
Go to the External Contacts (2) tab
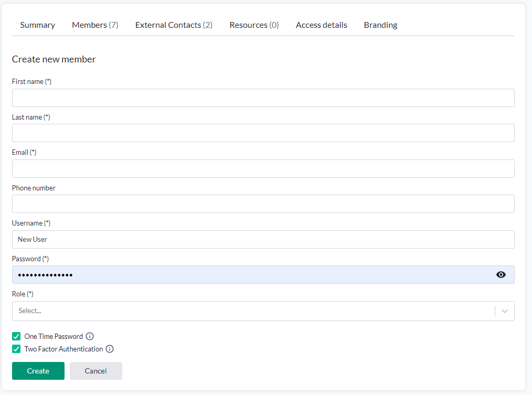[174, 25]
